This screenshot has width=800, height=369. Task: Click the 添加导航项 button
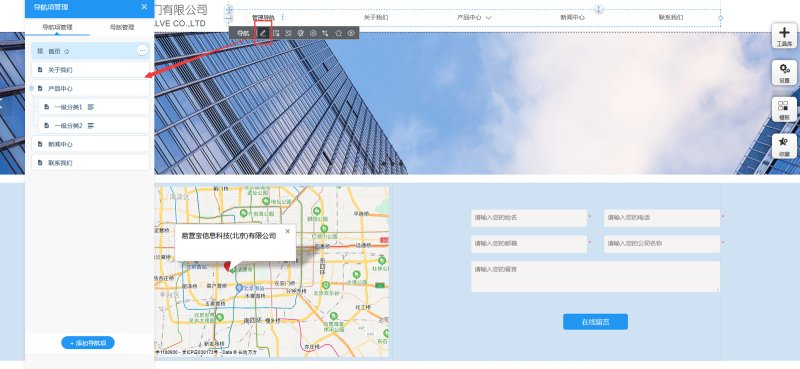(88, 343)
